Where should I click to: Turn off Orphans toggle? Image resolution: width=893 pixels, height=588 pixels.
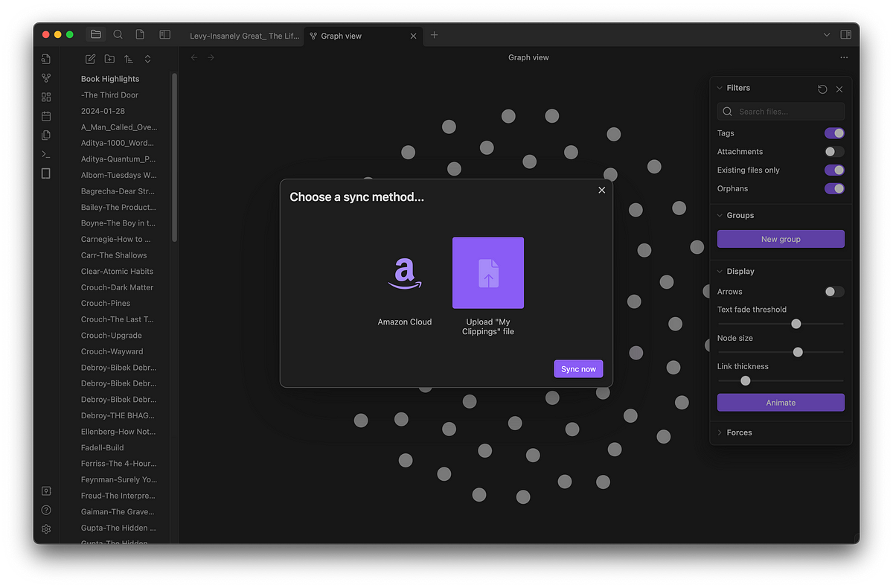click(x=834, y=188)
